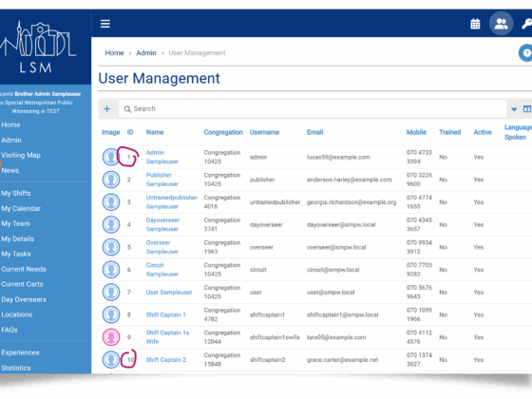Open Shift Captain 1 name link
Screen dimensions: 532x399
pyautogui.click(x=166, y=314)
